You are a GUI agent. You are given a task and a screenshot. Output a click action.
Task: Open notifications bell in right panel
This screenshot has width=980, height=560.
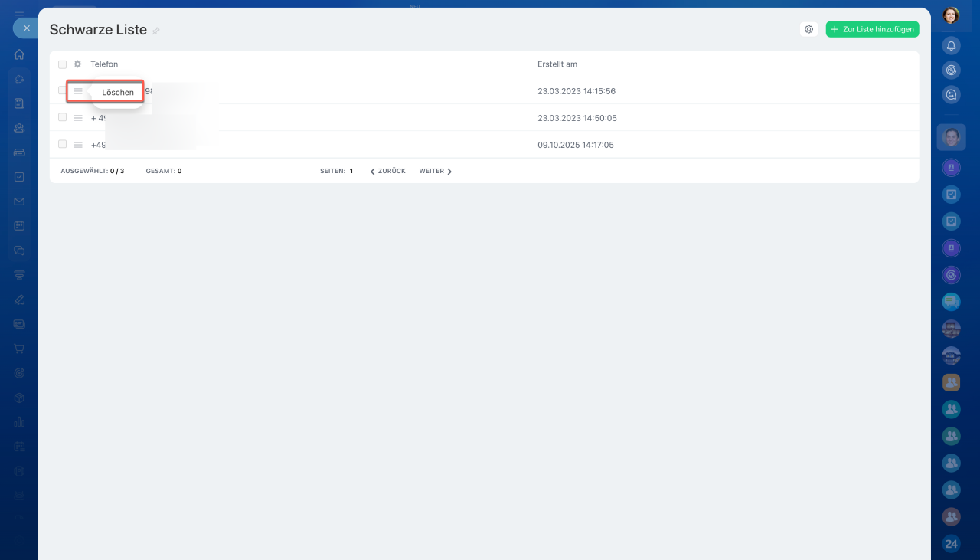[951, 46]
